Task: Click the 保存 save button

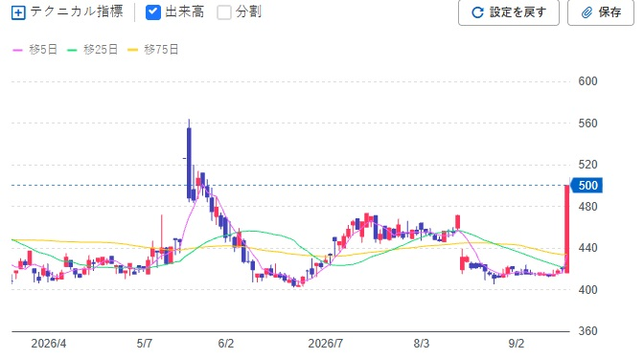Action: [601, 12]
